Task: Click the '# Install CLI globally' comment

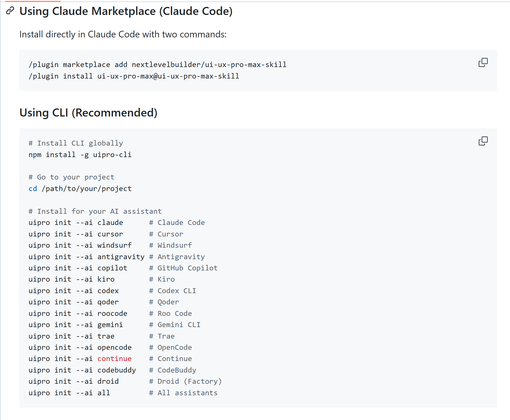Action: (x=76, y=143)
